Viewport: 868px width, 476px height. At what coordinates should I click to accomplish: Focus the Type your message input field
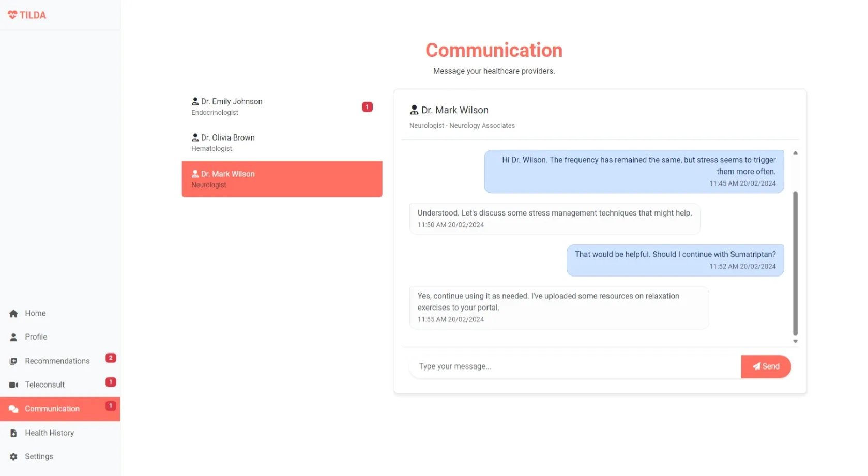coord(574,366)
